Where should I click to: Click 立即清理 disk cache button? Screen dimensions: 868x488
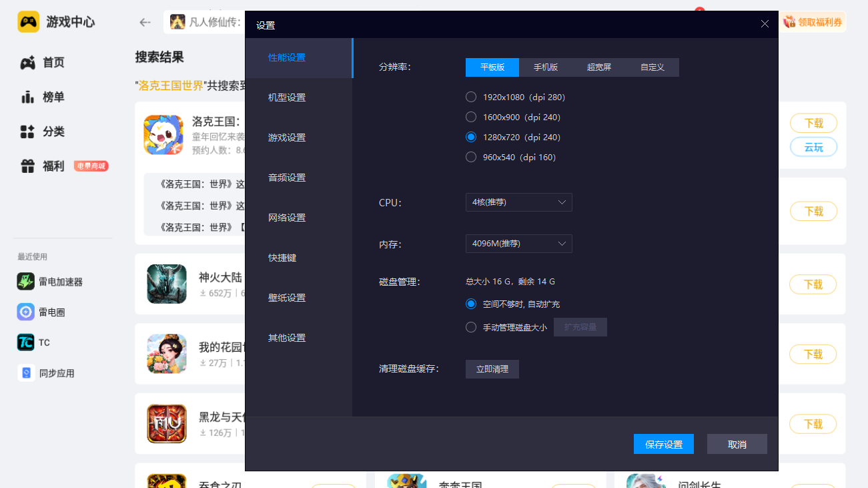pyautogui.click(x=492, y=369)
